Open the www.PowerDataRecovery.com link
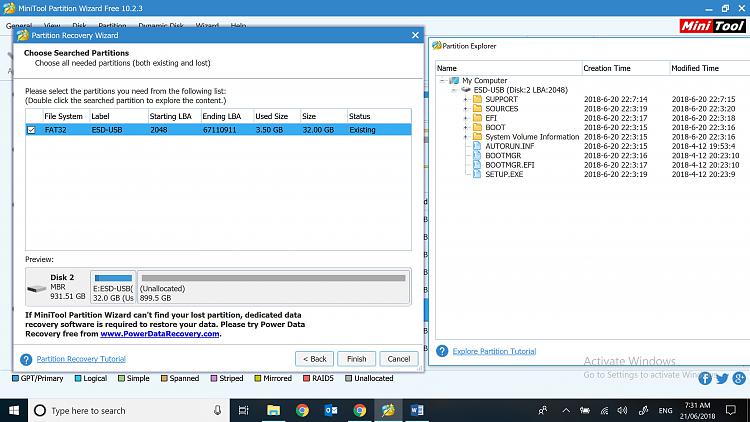The height and width of the screenshot is (422, 750). tap(160, 334)
